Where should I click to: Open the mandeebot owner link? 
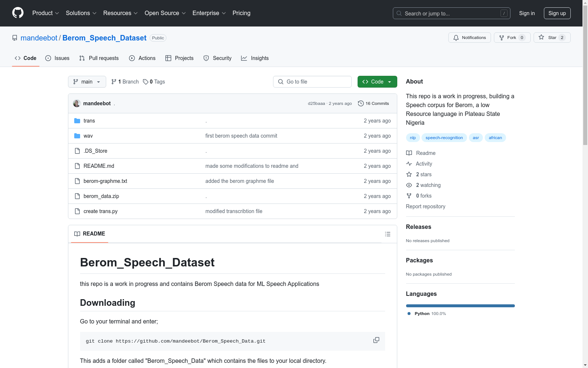pyautogui.click(x=39, y=38)
